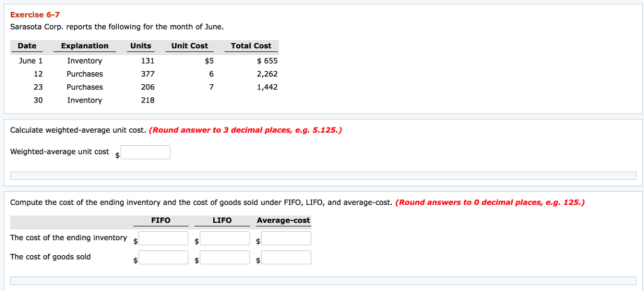Screen dimensions: 644x291
Task: Select the Date column header
Action: click(27, 46)
